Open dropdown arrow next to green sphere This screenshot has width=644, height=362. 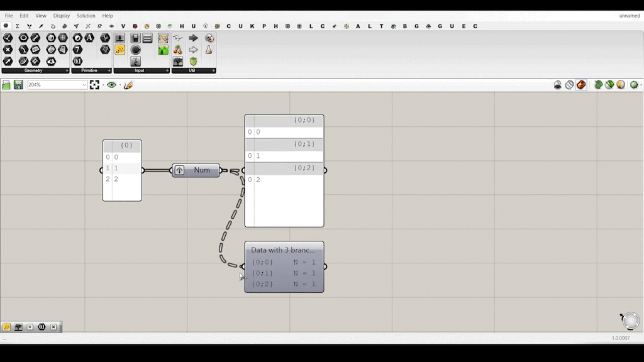[641, 85]
